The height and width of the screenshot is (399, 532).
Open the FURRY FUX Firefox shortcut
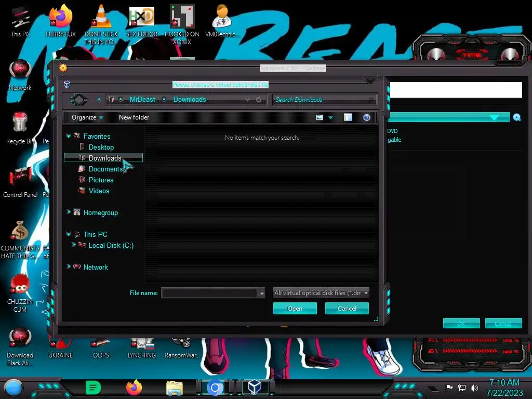60,21
